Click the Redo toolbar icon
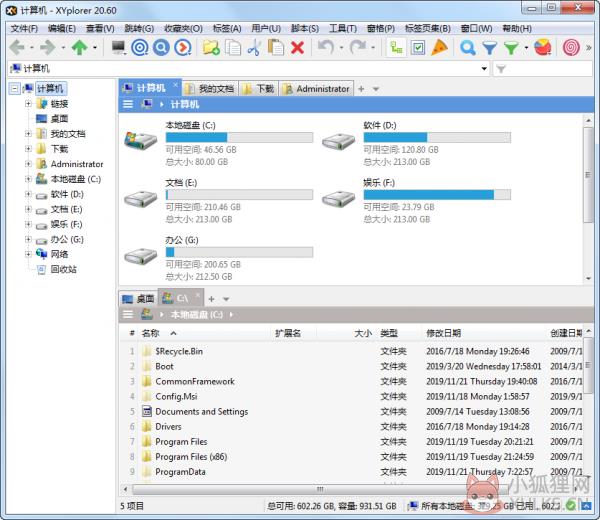 tap(358, 47)
